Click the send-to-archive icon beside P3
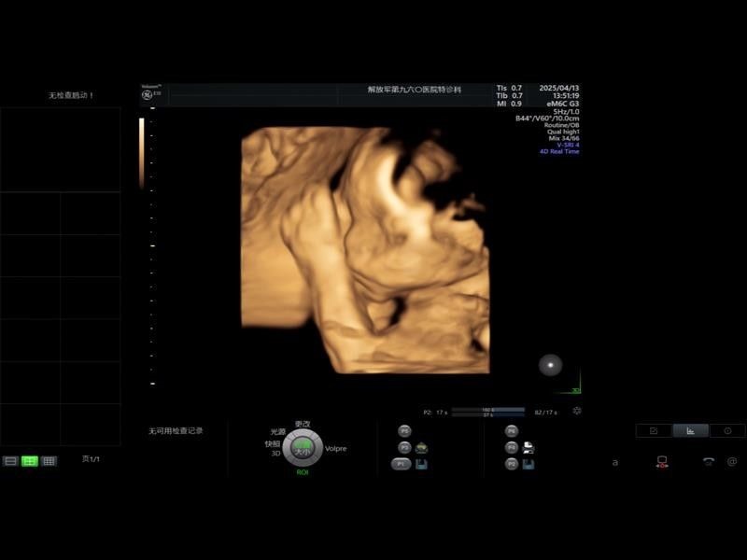The height and width of the screenshot is (560, 747). [x=421, y=448]
